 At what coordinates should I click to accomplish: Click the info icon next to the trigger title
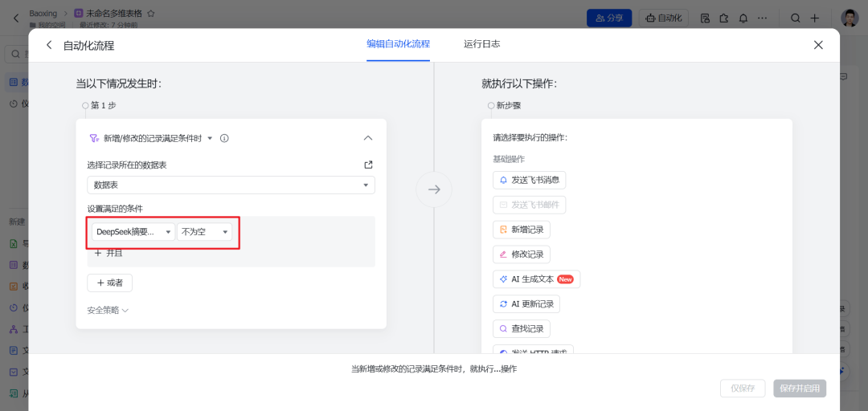[x=224, y=138]
